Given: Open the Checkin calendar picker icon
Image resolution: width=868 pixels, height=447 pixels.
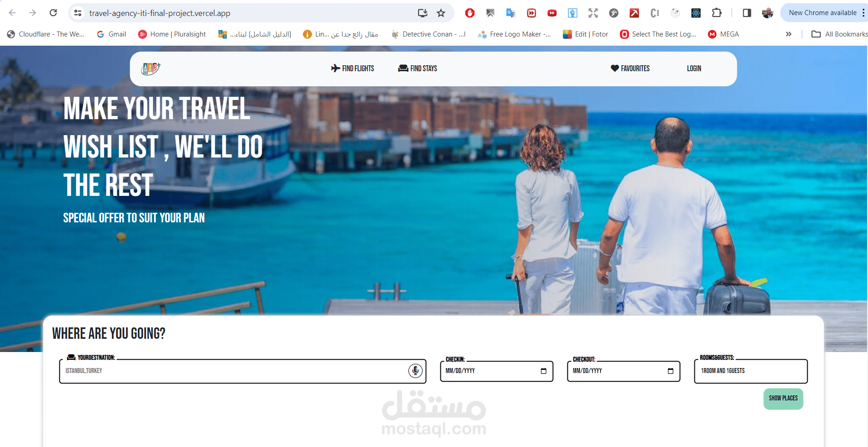Looking at the screenshot, I should pos(544,371).
